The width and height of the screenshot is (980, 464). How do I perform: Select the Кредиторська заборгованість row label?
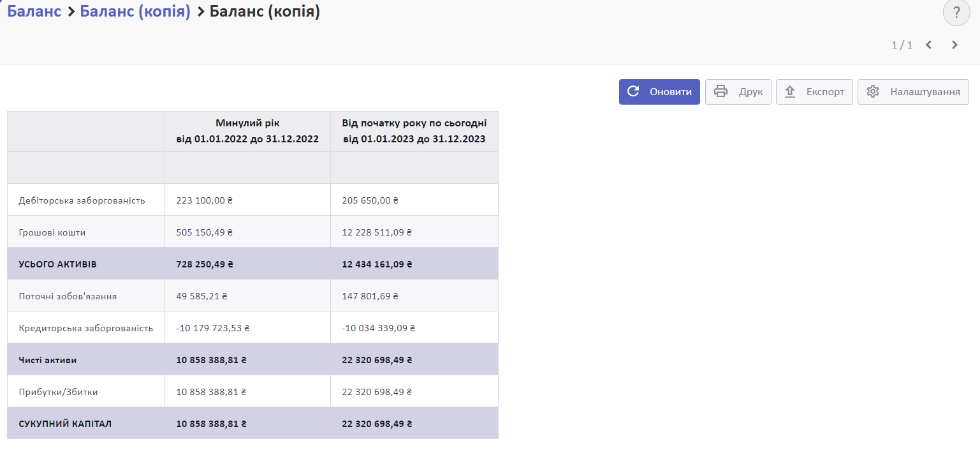(86, 328)
